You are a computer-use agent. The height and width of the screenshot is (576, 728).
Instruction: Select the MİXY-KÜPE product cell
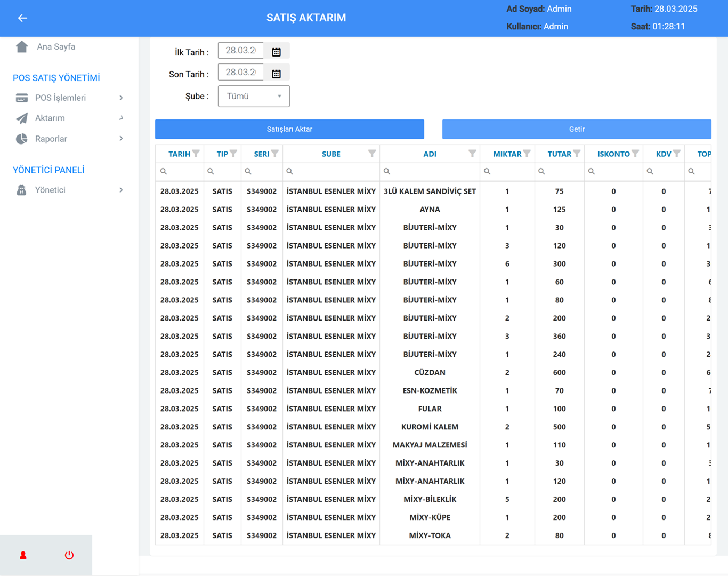[430, 518]
